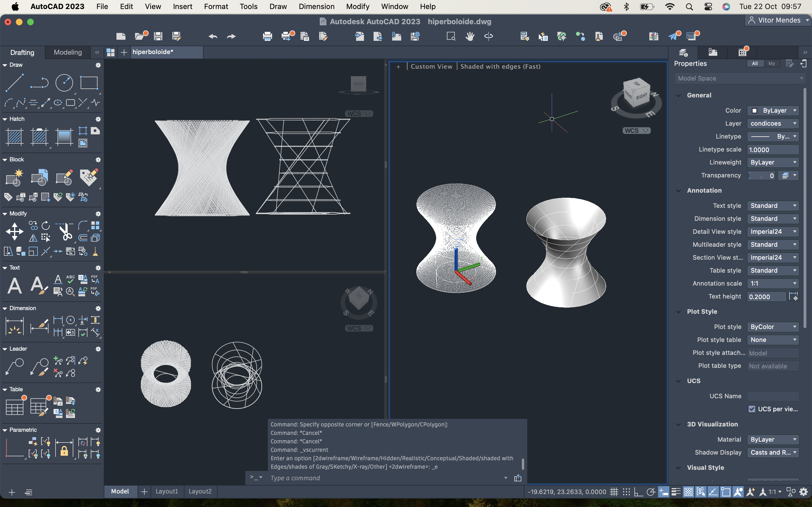Collapse the Annotation properties section
This screenshot has height=507, width=812.
click(678, 190)
